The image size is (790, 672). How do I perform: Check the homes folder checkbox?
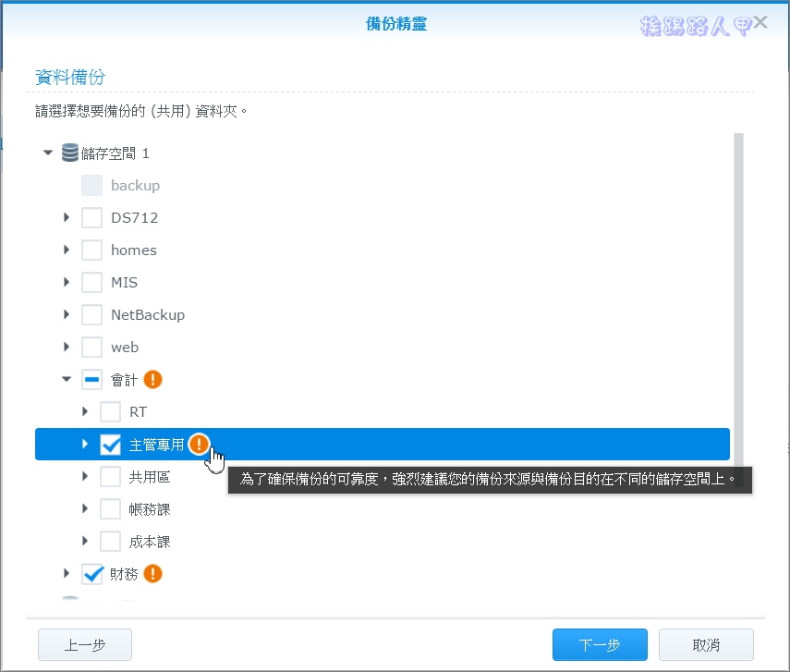tap(91, 250)
